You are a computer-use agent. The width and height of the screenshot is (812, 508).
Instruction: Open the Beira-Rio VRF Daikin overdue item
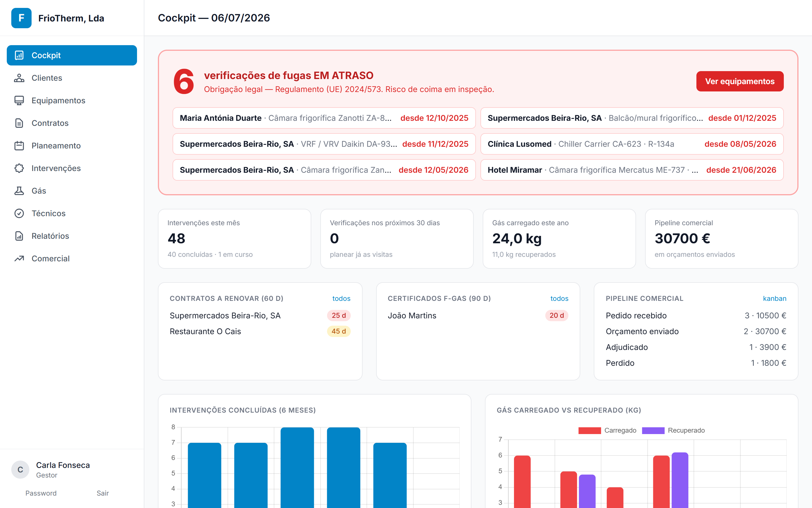point(324,144)
